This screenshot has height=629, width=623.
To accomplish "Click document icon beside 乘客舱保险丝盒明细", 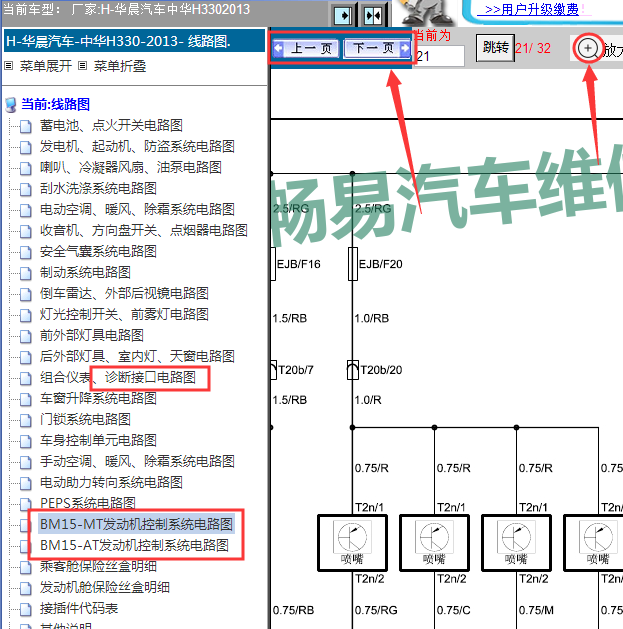I will pyautogui.click(x=26, y=567).
